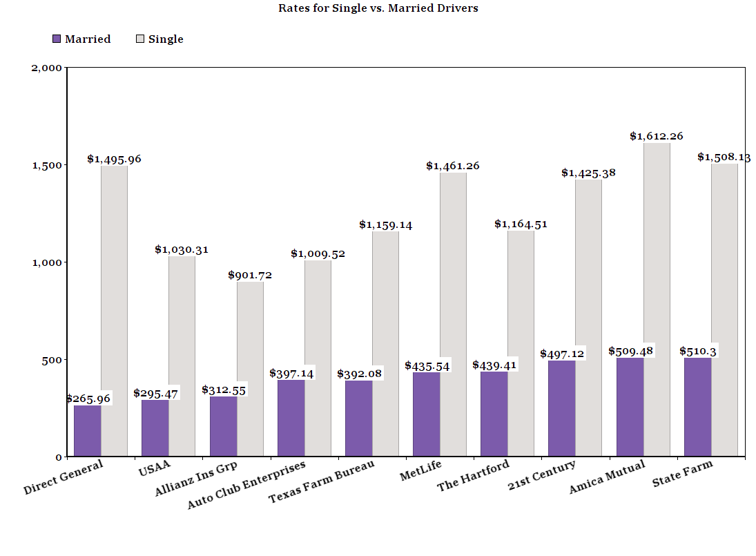Click the $497.12 data label
Viewport: 756px width, 556px height.
point(562,354)
